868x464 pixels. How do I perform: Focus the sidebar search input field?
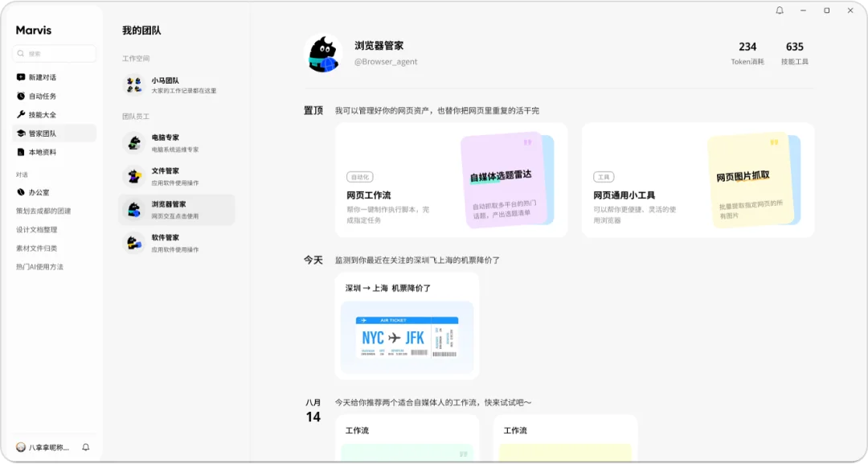pyautogui.click(x=54, y=54)
